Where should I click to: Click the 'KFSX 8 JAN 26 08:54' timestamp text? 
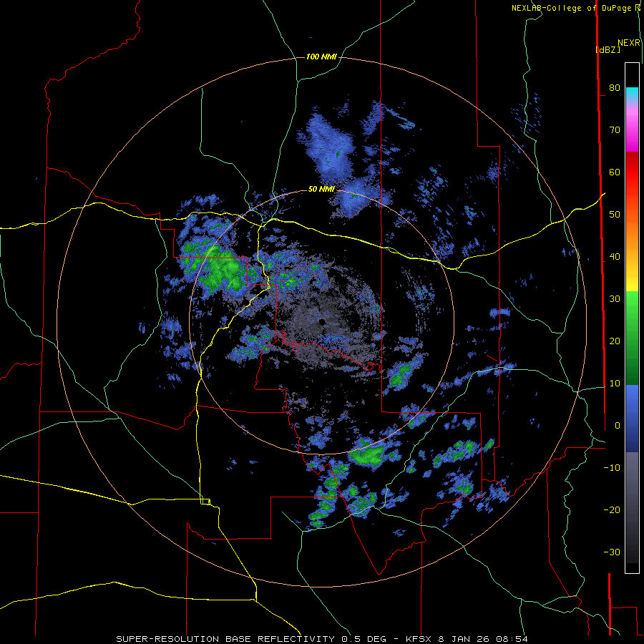pyautogui.click(x=467, y=639)
